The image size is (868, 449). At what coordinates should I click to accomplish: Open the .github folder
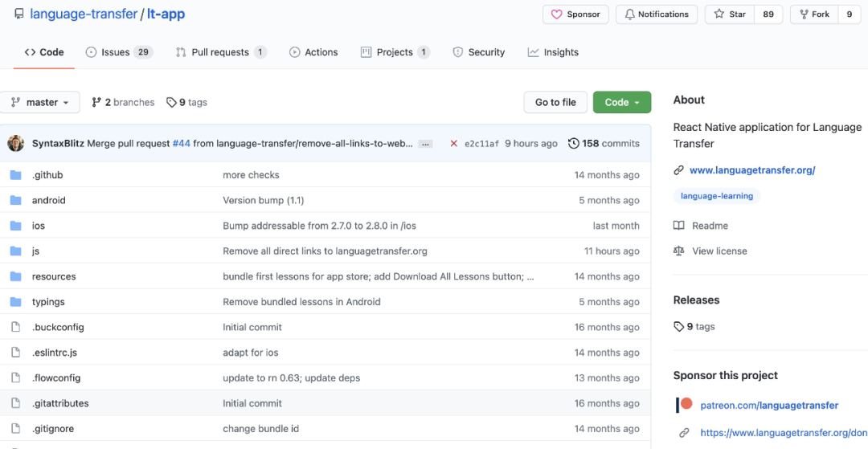click(x=47, y=175)
